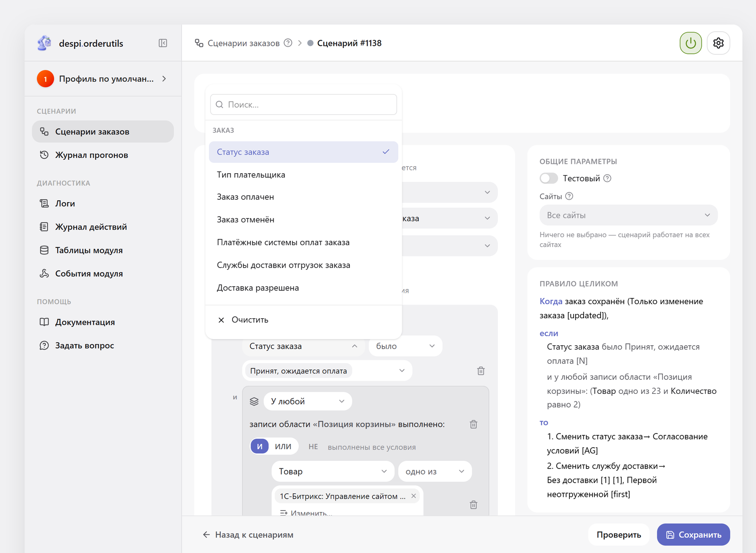Click the Поиск search field
The height and width of the screenshot is (553, 756).
(303, 104)
